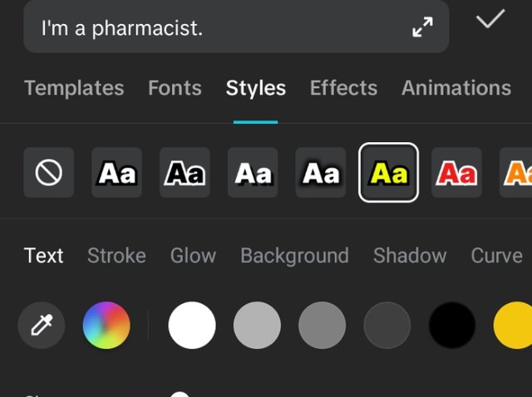The height and width of the screenshot is (397, 532).
Task: Apply white text with black glow style
Action: coord(321,173)
